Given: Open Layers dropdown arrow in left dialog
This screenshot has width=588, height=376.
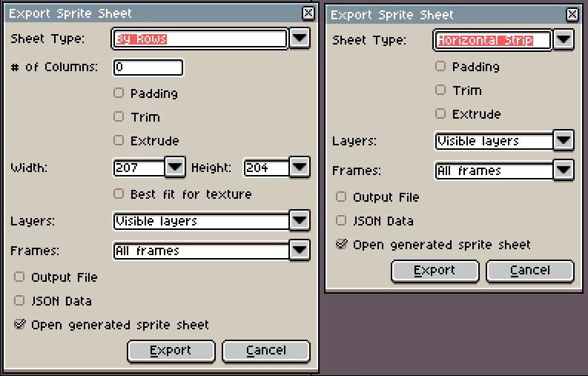Looking at the screenshot, I should pyautogui.click(x=300, y=220).
